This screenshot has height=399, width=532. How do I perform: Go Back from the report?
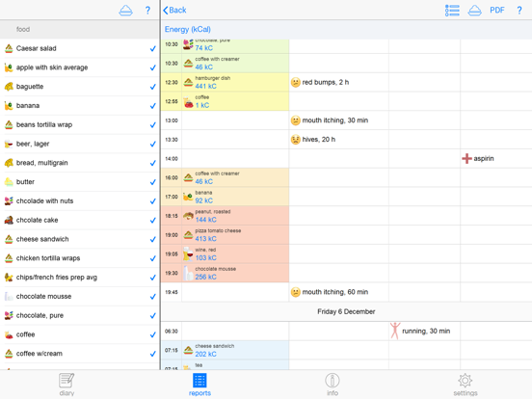[174, 11]
